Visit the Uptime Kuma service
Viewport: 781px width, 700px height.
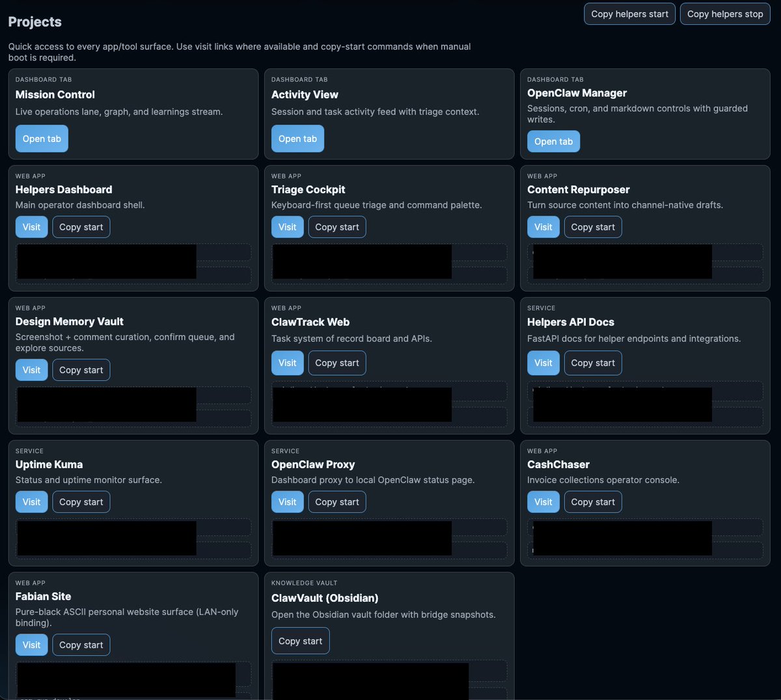tap(31, 502)
